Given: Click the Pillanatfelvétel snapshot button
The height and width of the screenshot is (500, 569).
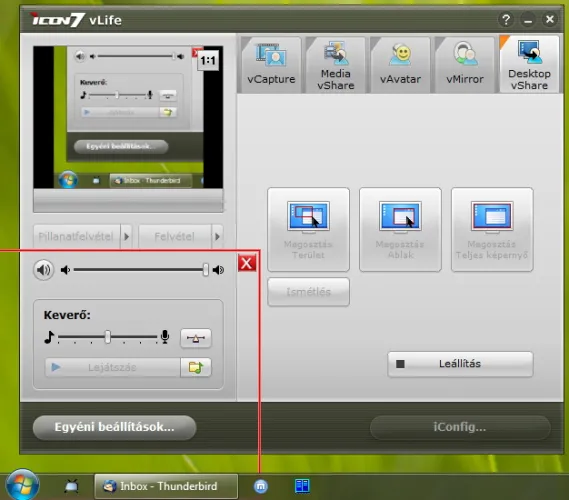Looking at the screenshot, I should pyautogui.click(x=77, y=237).
